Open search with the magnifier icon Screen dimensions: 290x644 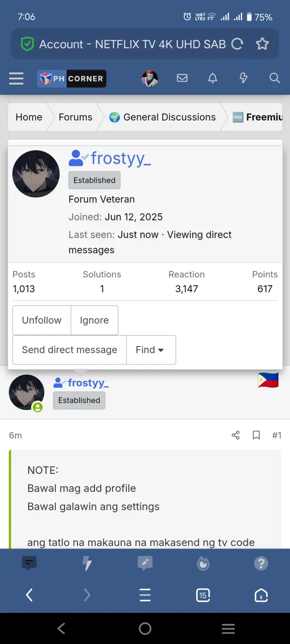point(274,78)
